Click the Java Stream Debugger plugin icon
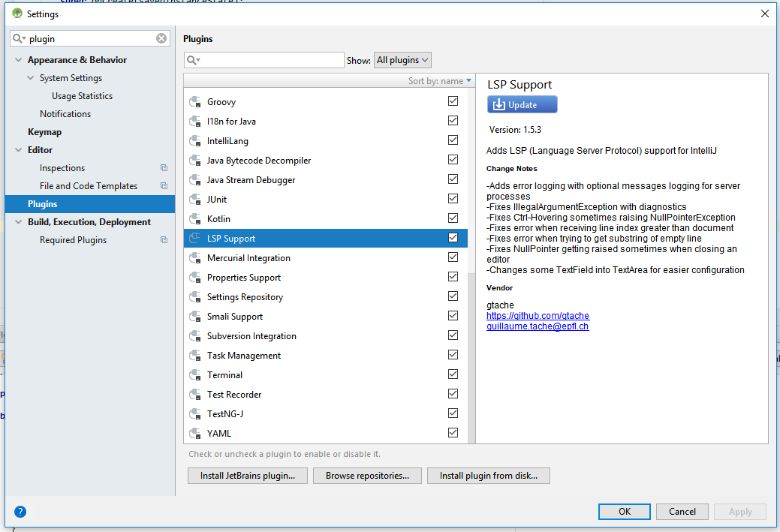This screenshot has height=532, width=780. pos(195,180)
